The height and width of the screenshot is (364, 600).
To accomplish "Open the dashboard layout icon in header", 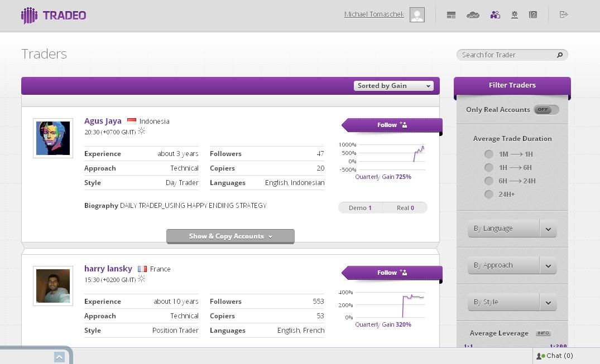I will point(452,15).
